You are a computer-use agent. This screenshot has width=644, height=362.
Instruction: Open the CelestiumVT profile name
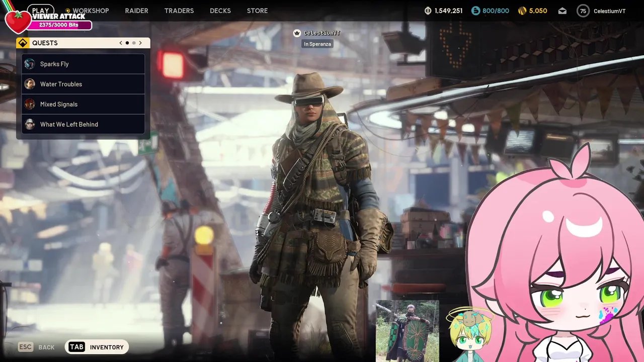pyautogui.click(x=609, y=11)
